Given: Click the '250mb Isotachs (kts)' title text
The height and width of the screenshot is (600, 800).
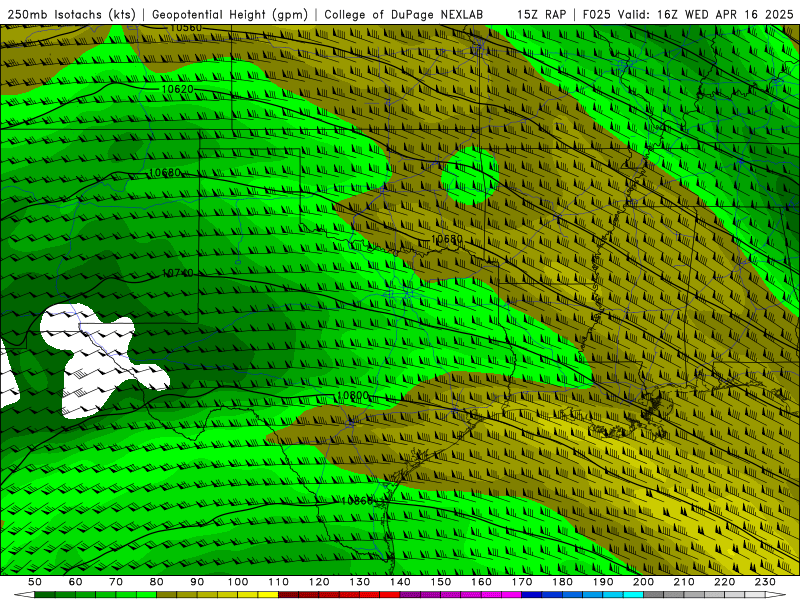Looking at the screenshot, I should pos(71,15).
